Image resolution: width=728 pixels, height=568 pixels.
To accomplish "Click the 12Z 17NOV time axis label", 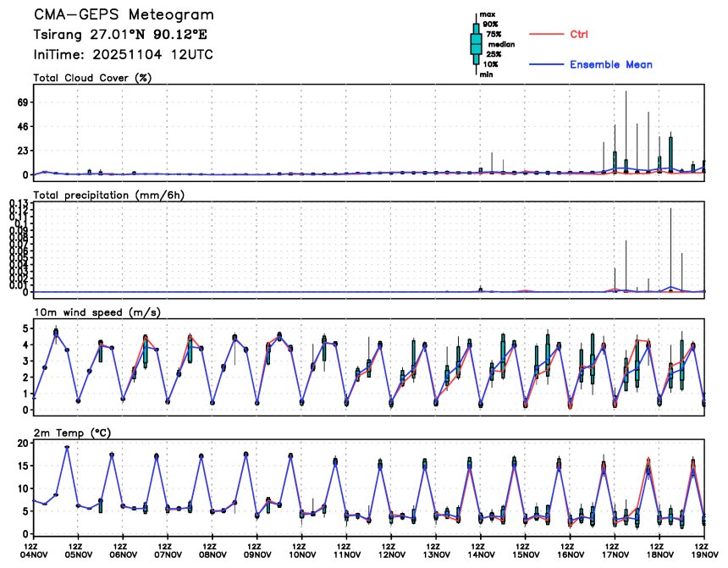I will 615,550.
